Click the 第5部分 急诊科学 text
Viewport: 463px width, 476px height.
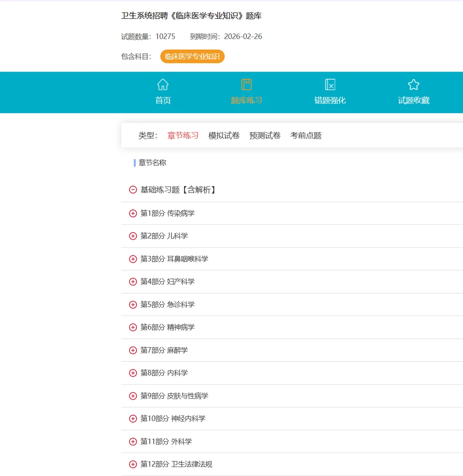pyautogui.click(x=168, y=304)
